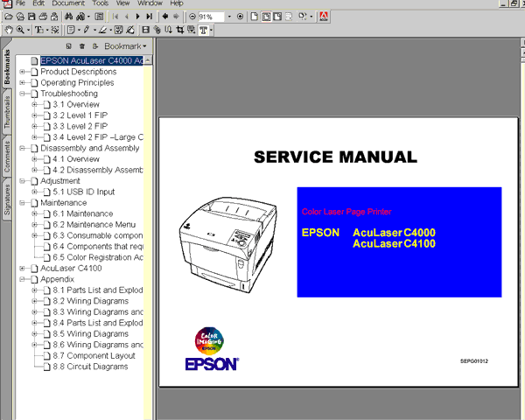Click the delete bookmark trash icon
Screen dimensions: 525x420
(x=82, y=46)
